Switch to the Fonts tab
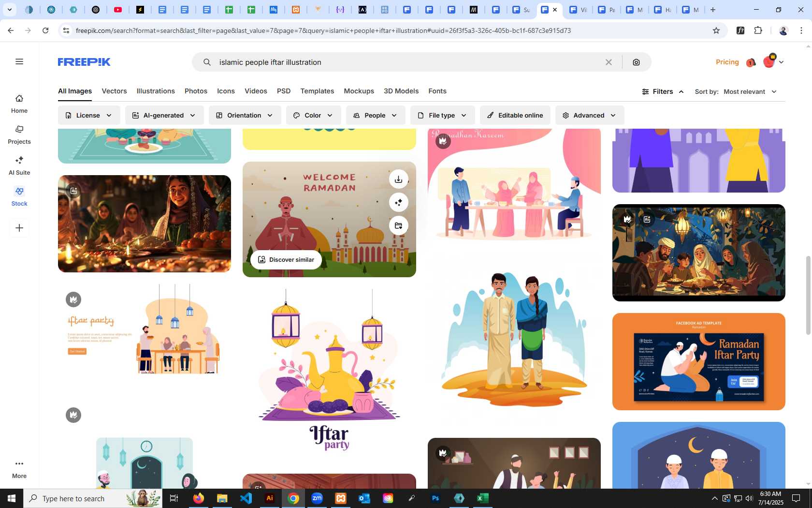The width and height of the screenshot is (812, 508). coord(437,91)
